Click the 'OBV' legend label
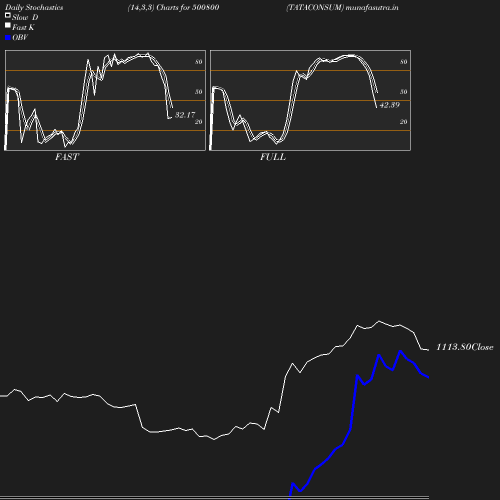Screen dimensions: 500x500 coord(20,37)
